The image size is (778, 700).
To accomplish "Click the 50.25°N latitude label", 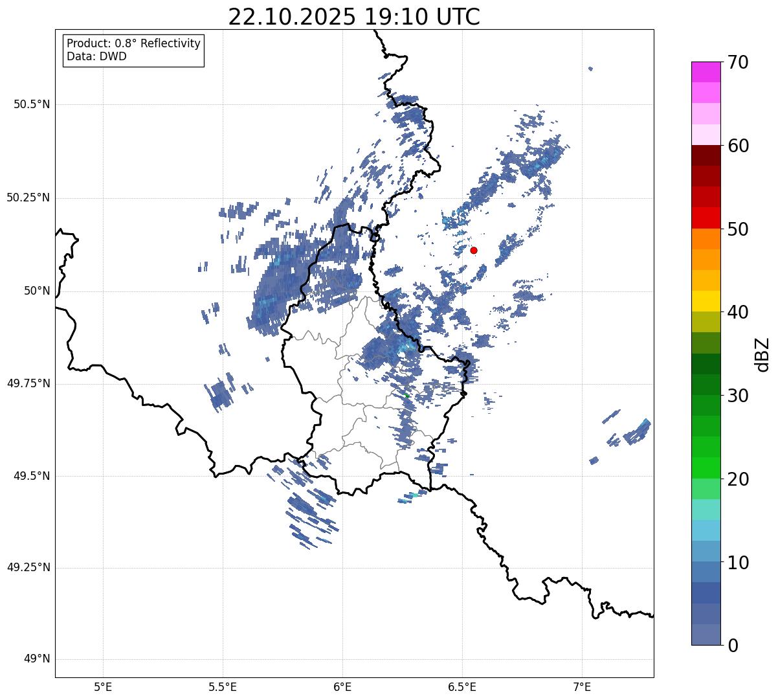I will (28, 198).
